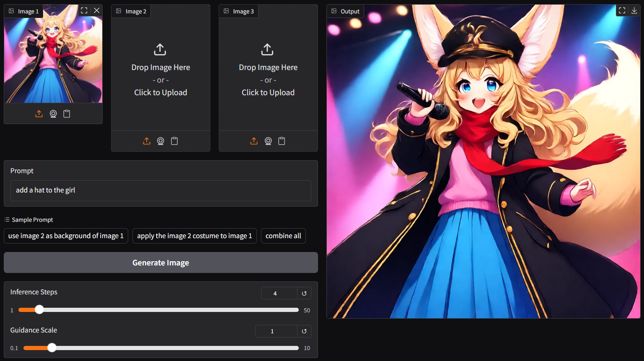Reset the Inference Steps value
Viewport: 644px width, 361px height.
[304, 293]
